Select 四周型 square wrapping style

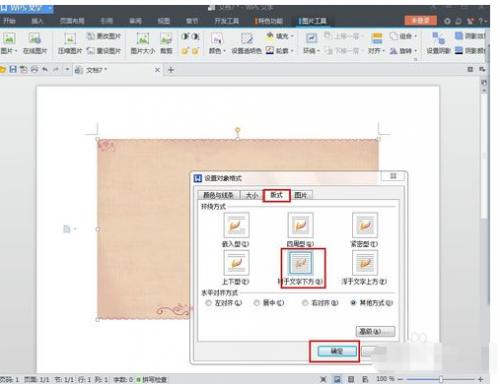(300, 230)
